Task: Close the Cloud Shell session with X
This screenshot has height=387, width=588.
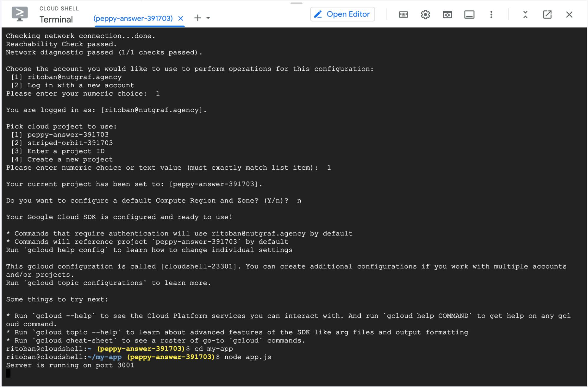Action: [569, 14]
